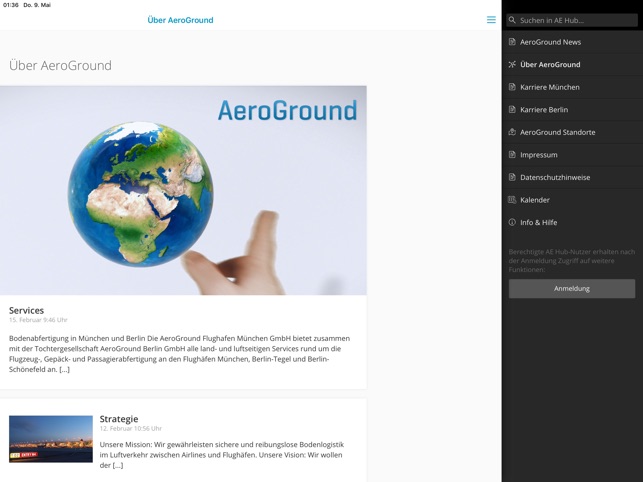Click the date '12. Februar 10:56 Uhr'
Screen dimensions: 643x482
click(131, 429)
